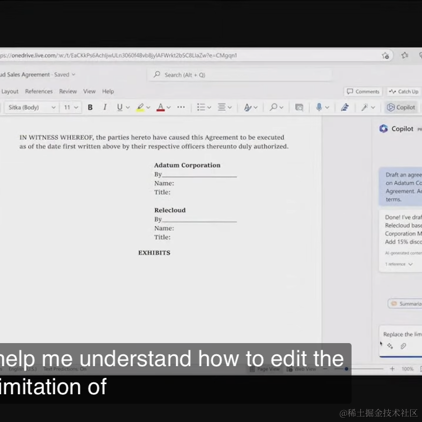The width and height of the screenshot is (422, 422).
Task: Apply underline formatting
Action: [119, 107]
